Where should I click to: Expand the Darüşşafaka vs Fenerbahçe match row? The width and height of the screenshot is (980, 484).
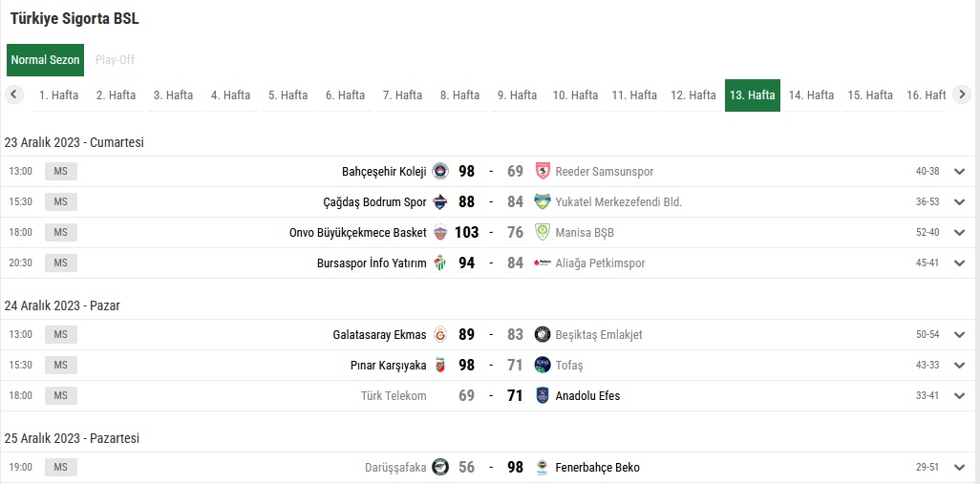960,468
